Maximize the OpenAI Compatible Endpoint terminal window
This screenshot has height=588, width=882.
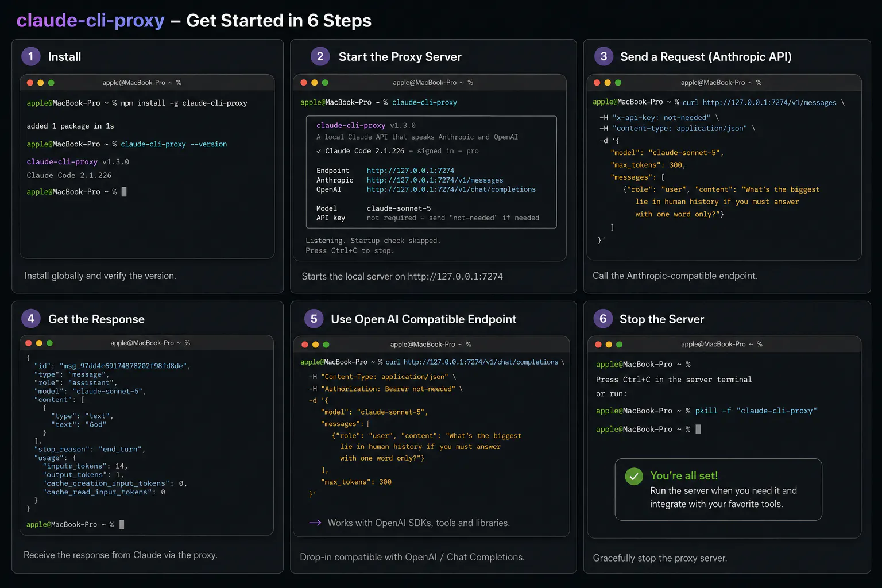326,345
